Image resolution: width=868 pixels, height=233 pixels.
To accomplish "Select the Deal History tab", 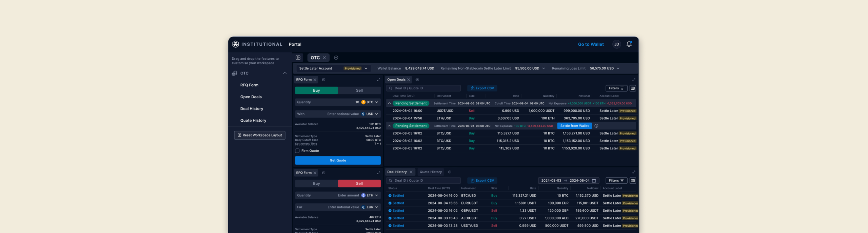I will 397,172.
